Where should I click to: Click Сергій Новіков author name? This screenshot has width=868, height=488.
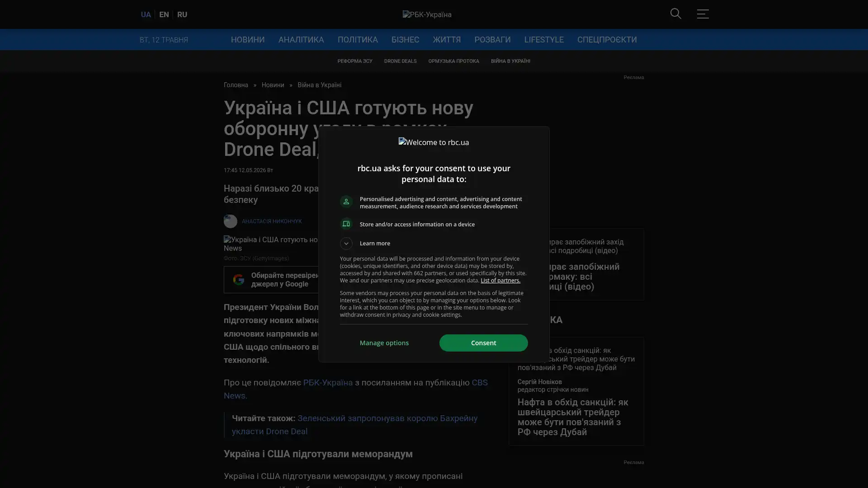pyautogui.click(x=539, y=382)
